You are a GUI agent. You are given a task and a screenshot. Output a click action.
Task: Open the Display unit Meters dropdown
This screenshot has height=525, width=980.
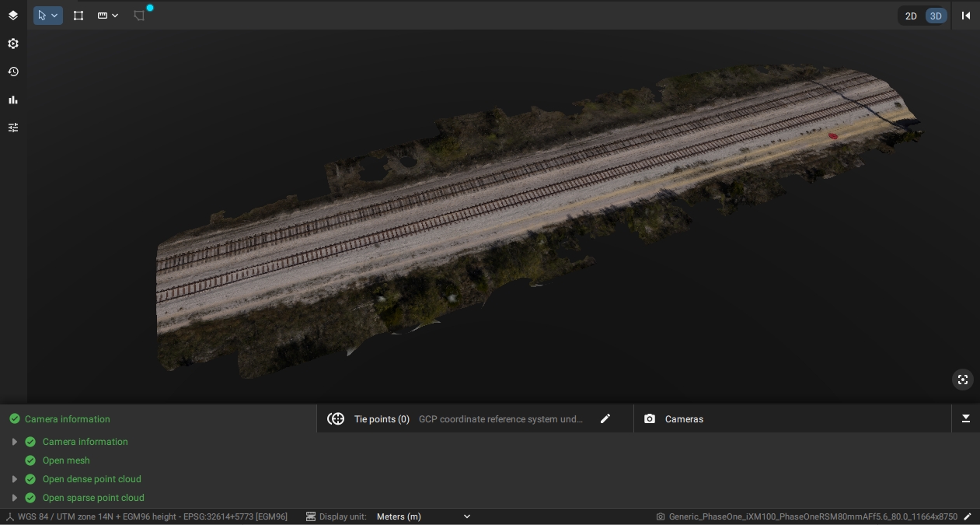coord(424,516)
